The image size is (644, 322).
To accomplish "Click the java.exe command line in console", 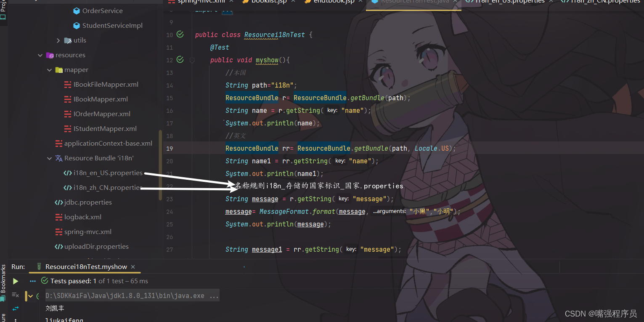I will (x=132, y=296).
